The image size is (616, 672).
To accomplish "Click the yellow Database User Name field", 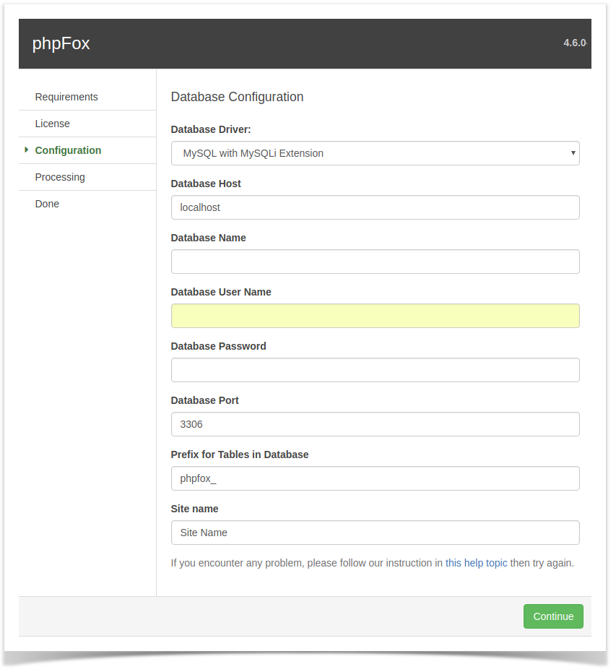I will pos(376,316).
